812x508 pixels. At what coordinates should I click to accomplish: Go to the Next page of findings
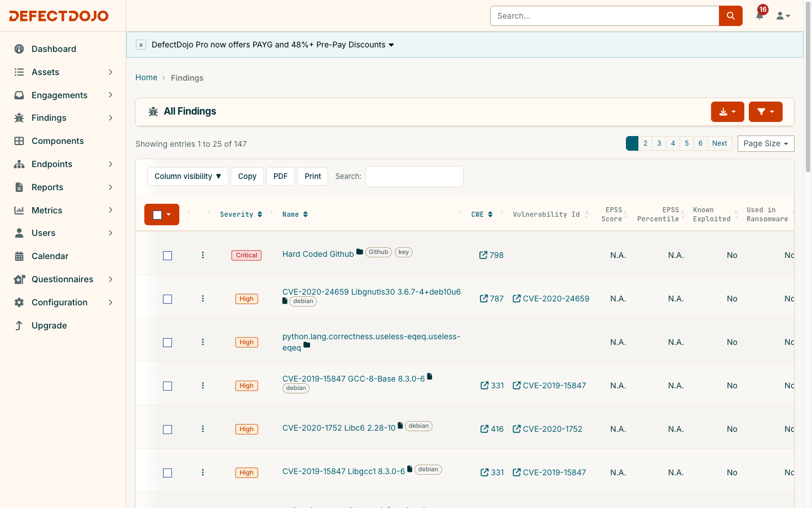click(720, 143)
